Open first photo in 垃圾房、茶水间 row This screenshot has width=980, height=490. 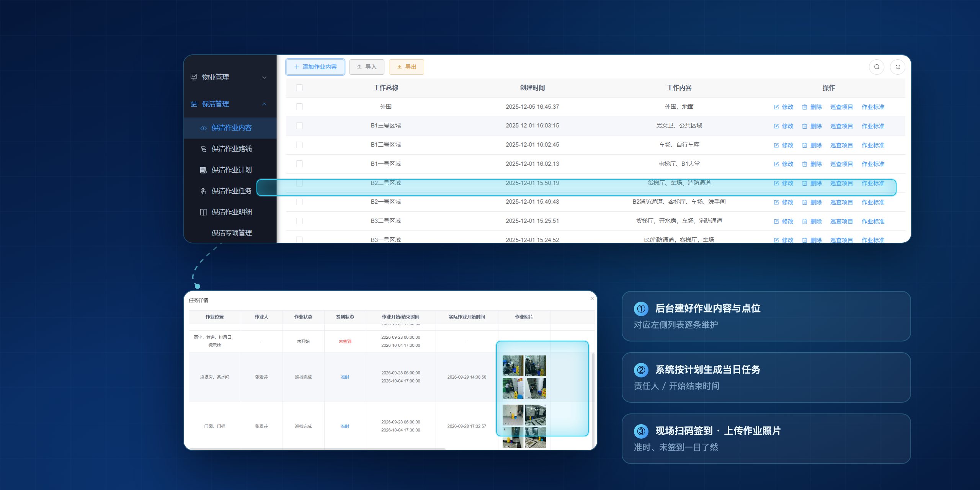[x=513, y=366]
